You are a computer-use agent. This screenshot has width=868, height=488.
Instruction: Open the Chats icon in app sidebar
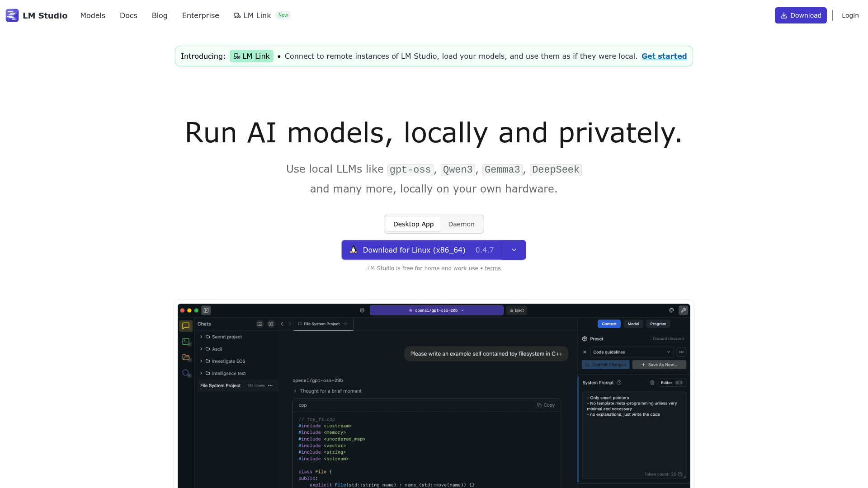186,326
